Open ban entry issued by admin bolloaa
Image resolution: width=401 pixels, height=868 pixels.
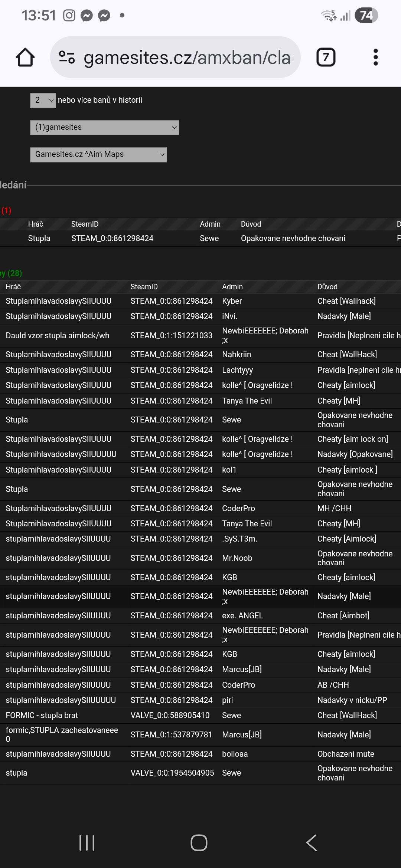coord(235,754)
